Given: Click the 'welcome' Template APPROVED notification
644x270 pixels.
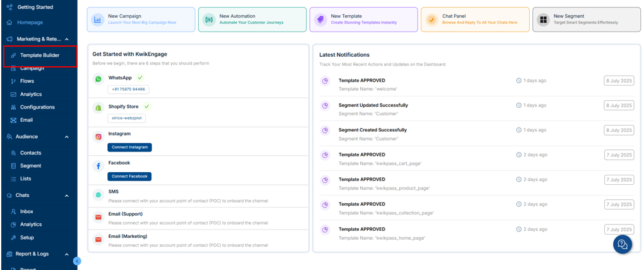Looking at the screenshot, I should 477,85.
